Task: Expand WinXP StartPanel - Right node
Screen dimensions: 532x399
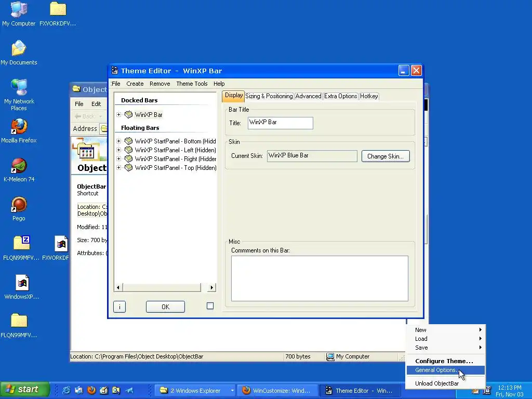Action: 119,158
